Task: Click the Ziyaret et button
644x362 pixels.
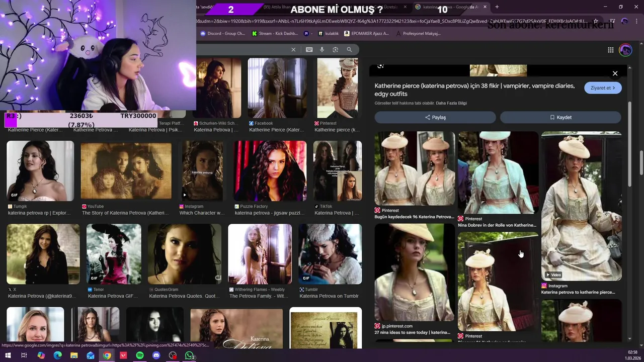Action: click(603, 88)
